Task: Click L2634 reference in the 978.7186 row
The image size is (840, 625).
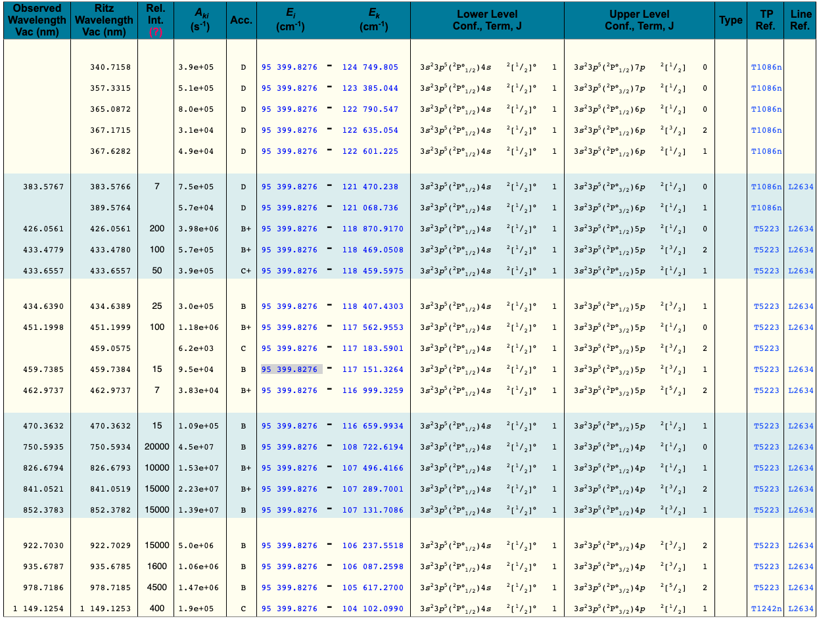Action: (x=801, y=588)
